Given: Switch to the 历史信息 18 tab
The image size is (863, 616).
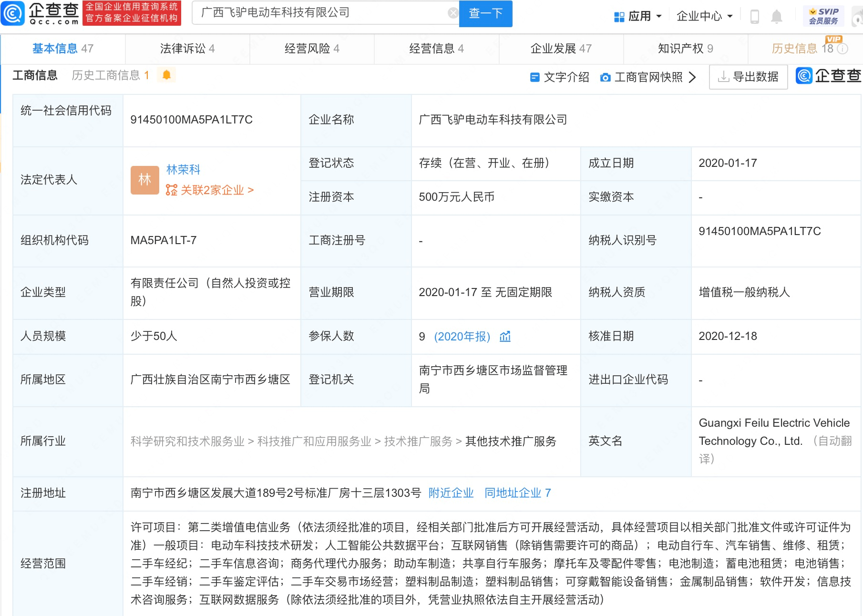Looking at the screenshot, I should pos(802,49).
